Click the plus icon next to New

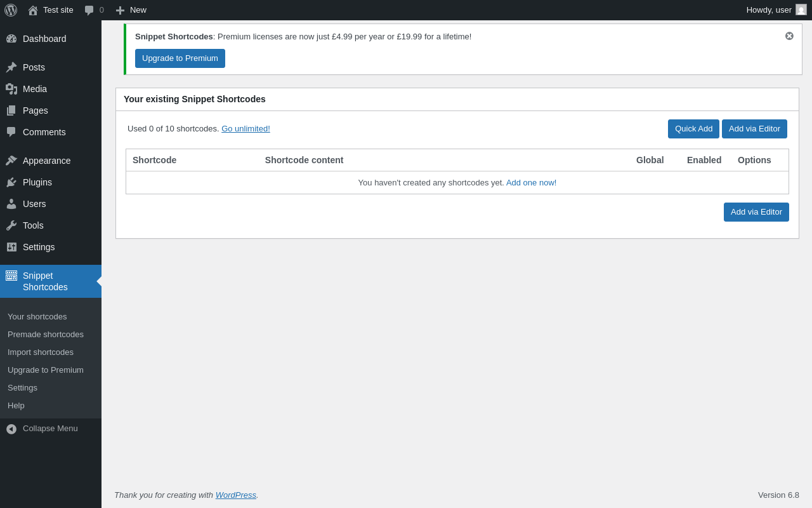click(x=120, y=10)
